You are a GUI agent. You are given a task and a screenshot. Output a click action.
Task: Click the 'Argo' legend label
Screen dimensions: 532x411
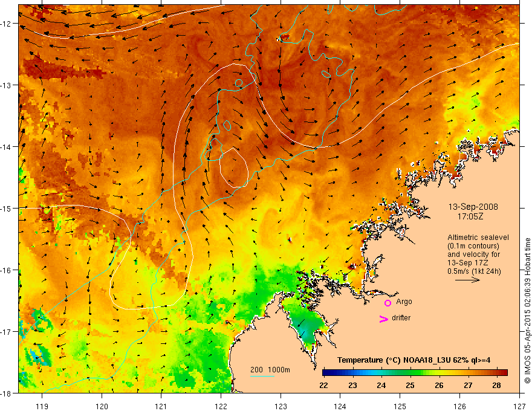(404, 302)
